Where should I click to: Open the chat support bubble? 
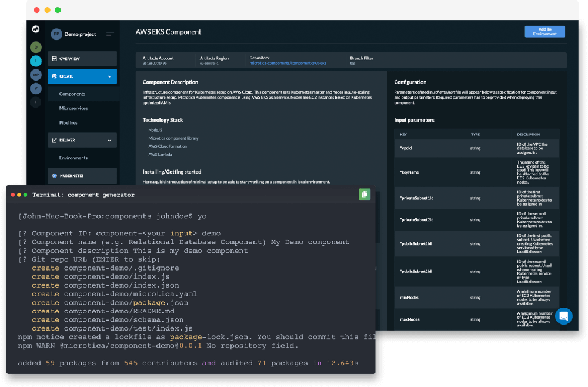coord(564,316)
